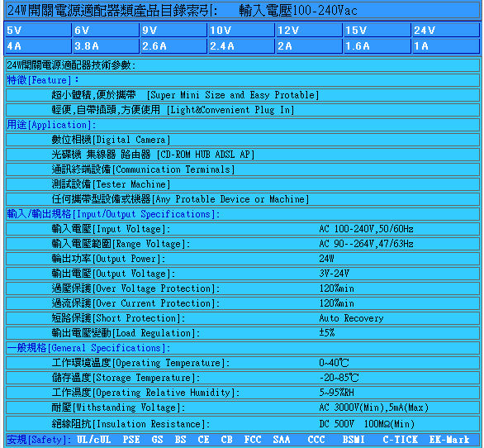
Task: Open the 10V catalog cell
Action: point(241,31)
